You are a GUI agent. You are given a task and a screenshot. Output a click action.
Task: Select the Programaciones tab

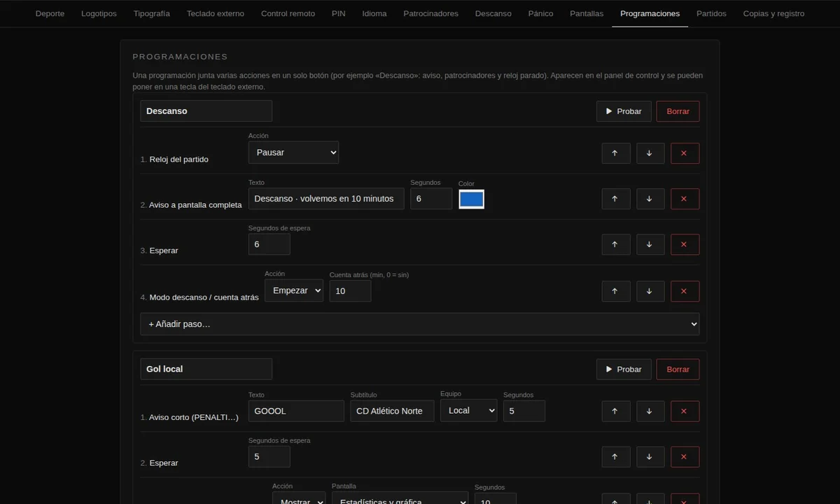(x=650, y=13)
